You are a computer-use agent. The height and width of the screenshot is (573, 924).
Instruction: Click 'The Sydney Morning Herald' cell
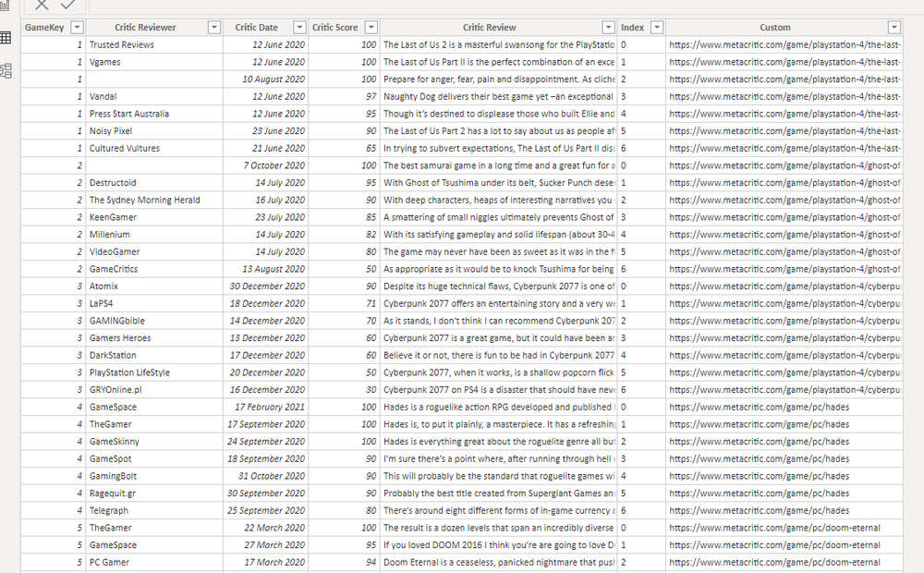click(154, 200)
